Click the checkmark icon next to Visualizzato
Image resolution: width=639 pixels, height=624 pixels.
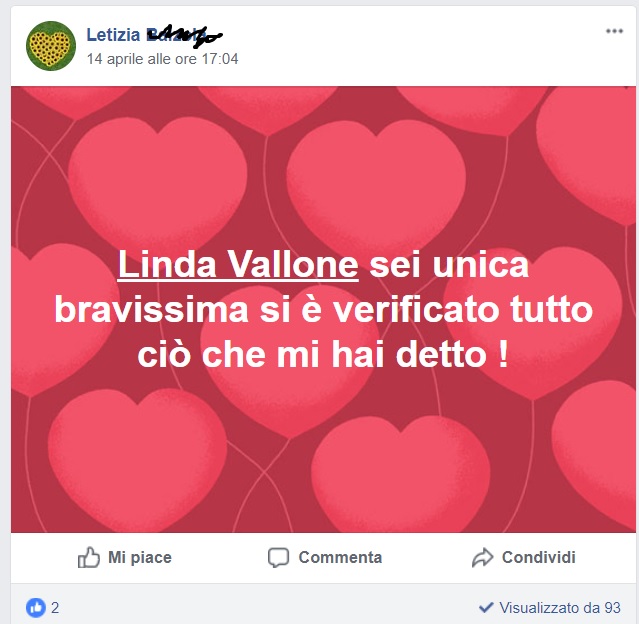[486, 607]
